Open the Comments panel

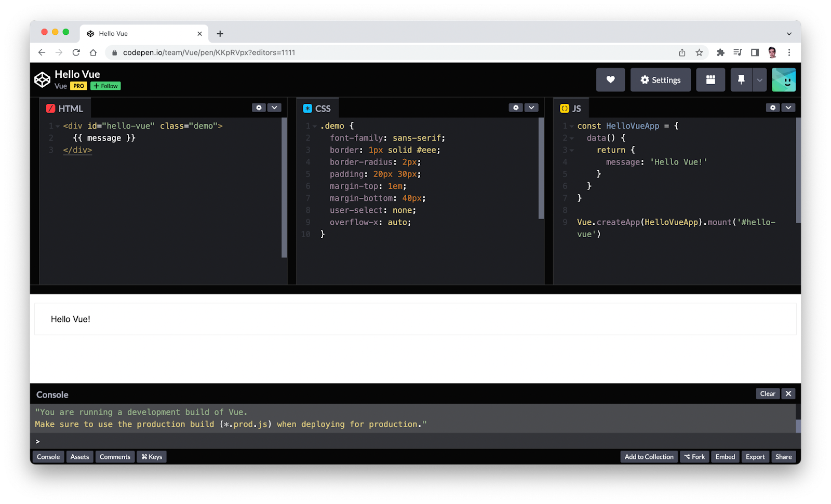[x=115, y=457]
